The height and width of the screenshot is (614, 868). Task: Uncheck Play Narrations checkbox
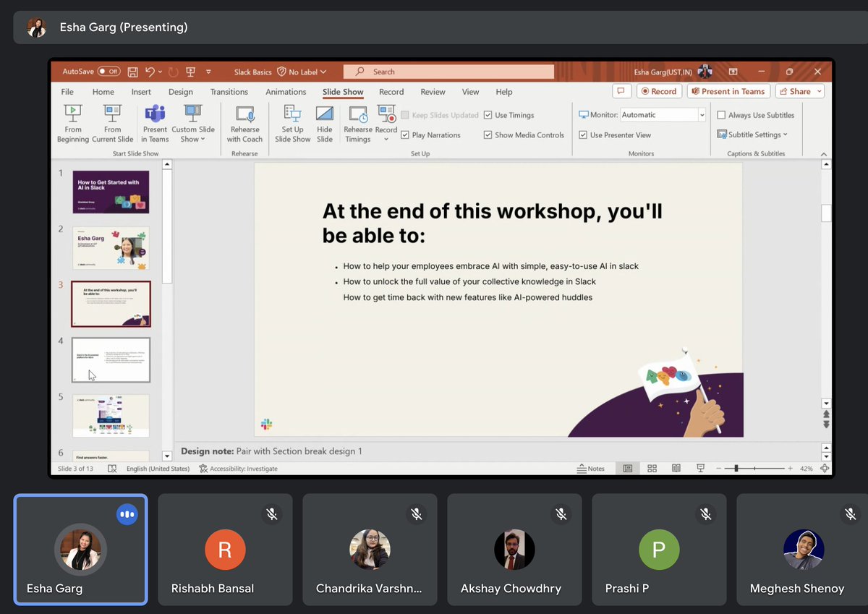[405, 135]
